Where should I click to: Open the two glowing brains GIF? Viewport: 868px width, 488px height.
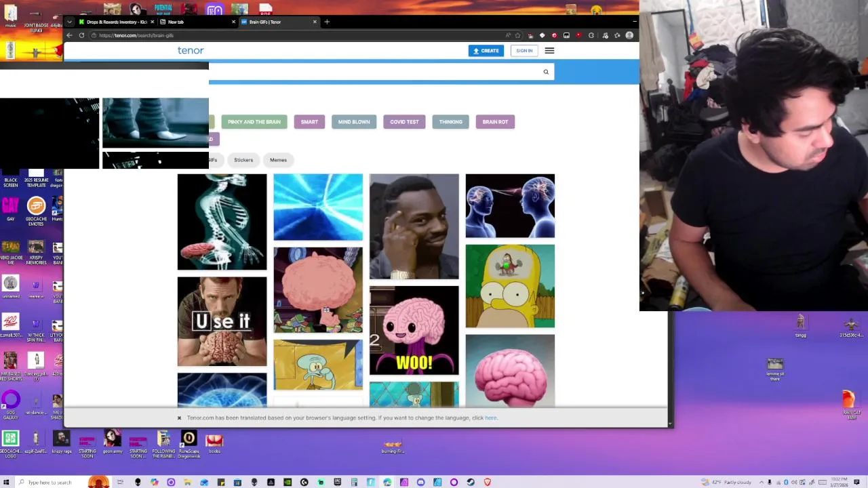pos(510,206)
